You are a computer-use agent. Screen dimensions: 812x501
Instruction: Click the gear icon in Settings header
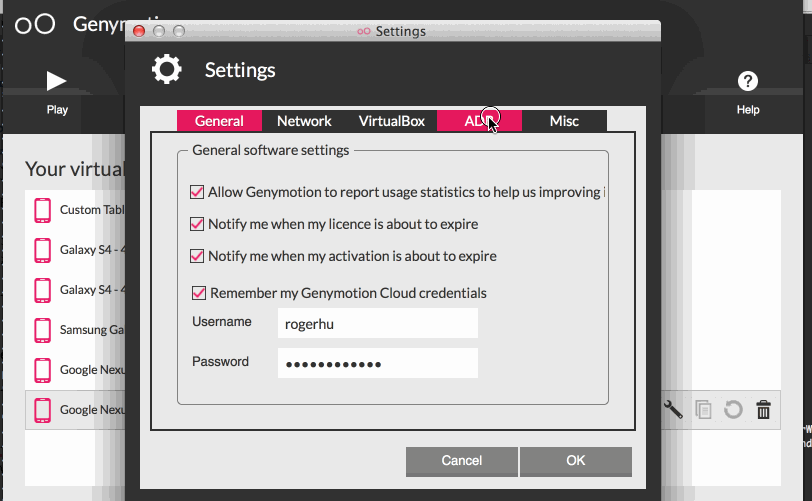[167, 69]
